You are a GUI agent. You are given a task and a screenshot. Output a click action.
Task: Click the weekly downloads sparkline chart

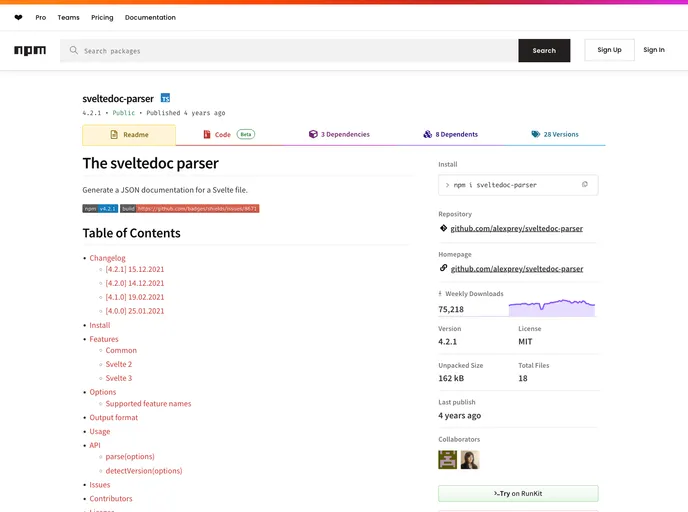coord(552,307)
